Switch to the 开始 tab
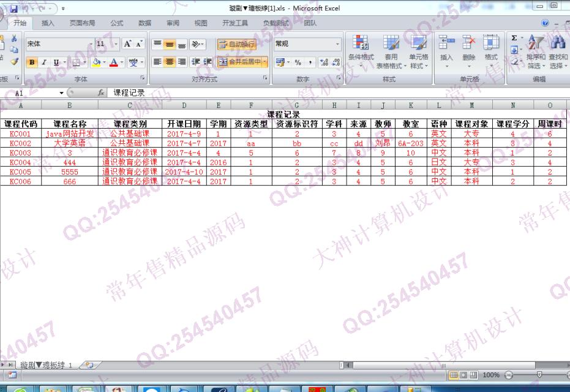The height and width of the screenshot is (392, 570). click(20, 23)
